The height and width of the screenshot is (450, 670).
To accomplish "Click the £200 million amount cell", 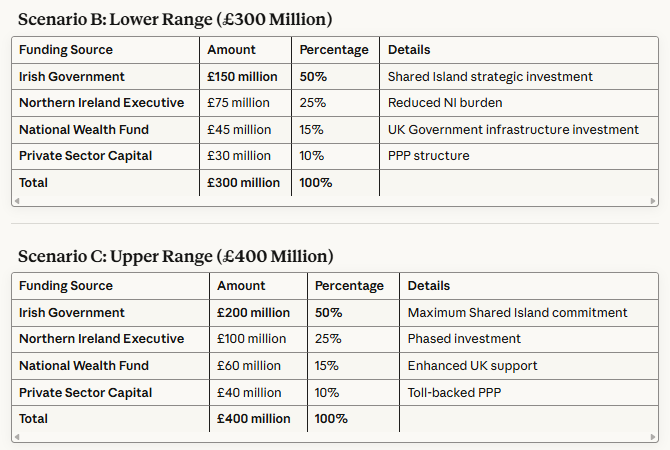I will 253,313.
